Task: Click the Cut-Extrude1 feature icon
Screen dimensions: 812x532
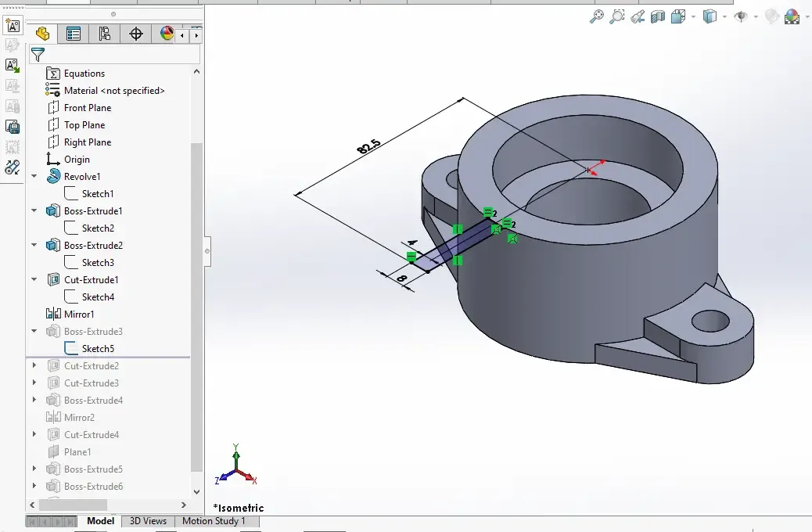Action: click(53, 280)
